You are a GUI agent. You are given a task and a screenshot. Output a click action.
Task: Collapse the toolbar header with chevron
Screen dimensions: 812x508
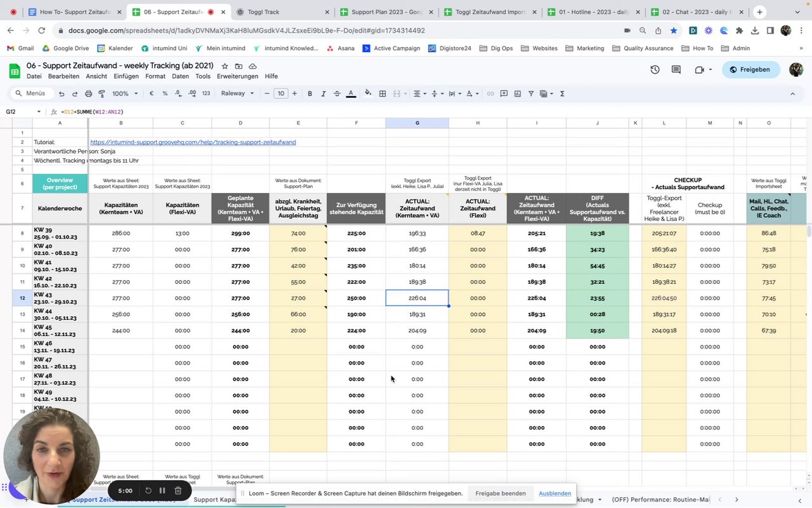point(792,93)
